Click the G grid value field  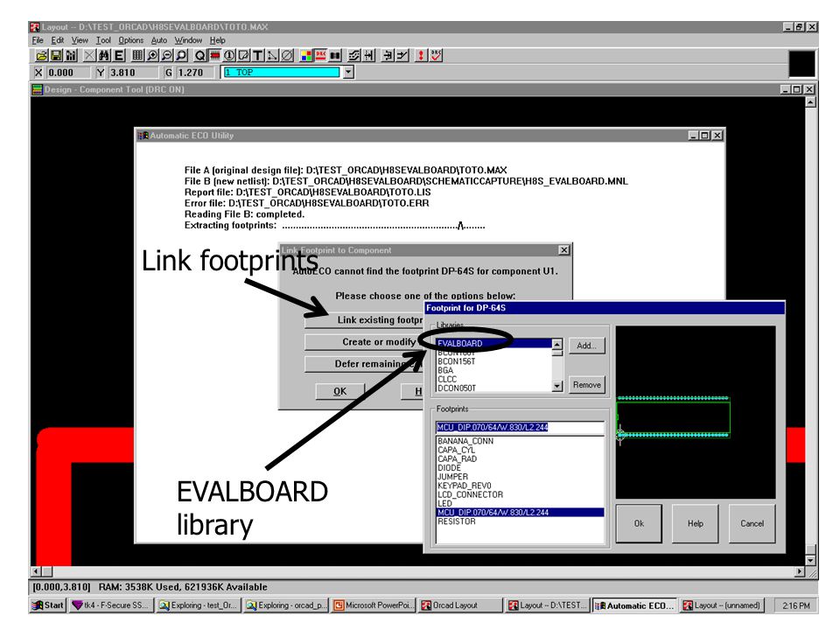click(x=194, y=73)
